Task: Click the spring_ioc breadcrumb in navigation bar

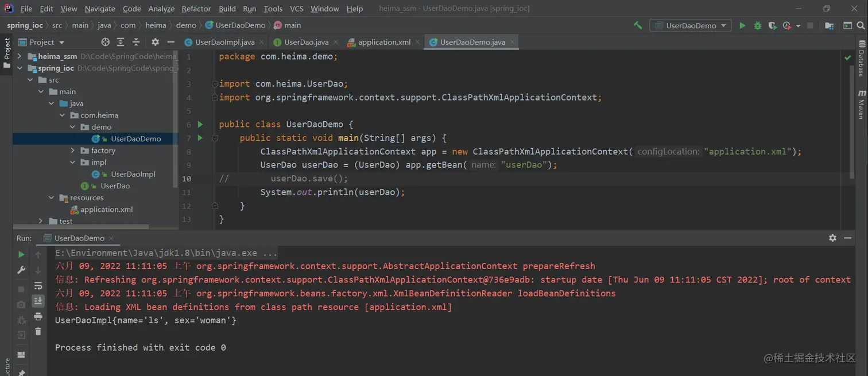Action: pos(25,25)
